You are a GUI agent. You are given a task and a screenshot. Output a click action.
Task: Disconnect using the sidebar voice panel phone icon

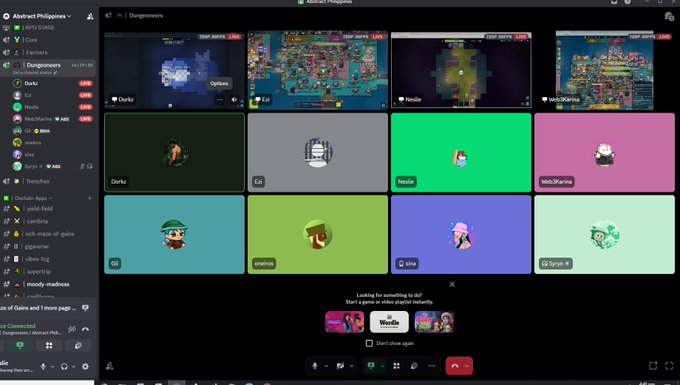coord(85,330)
